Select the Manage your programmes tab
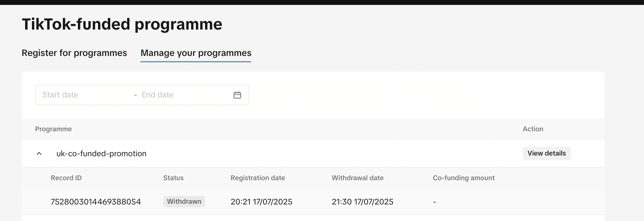This screenshot has height=221, width=644. click(196, 53)
